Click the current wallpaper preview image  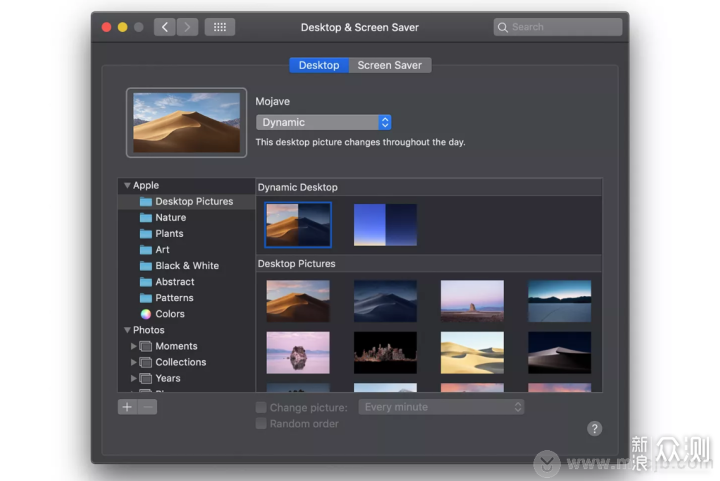click(186, 123)
